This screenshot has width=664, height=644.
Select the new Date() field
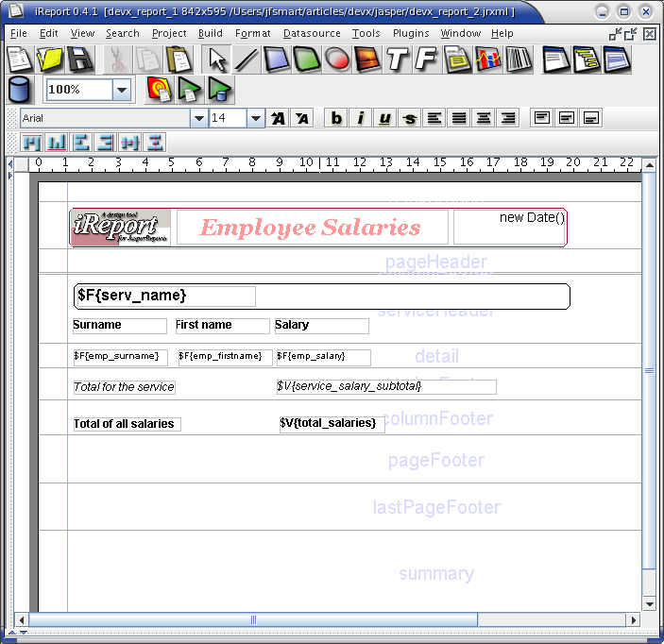pos(509,227)
